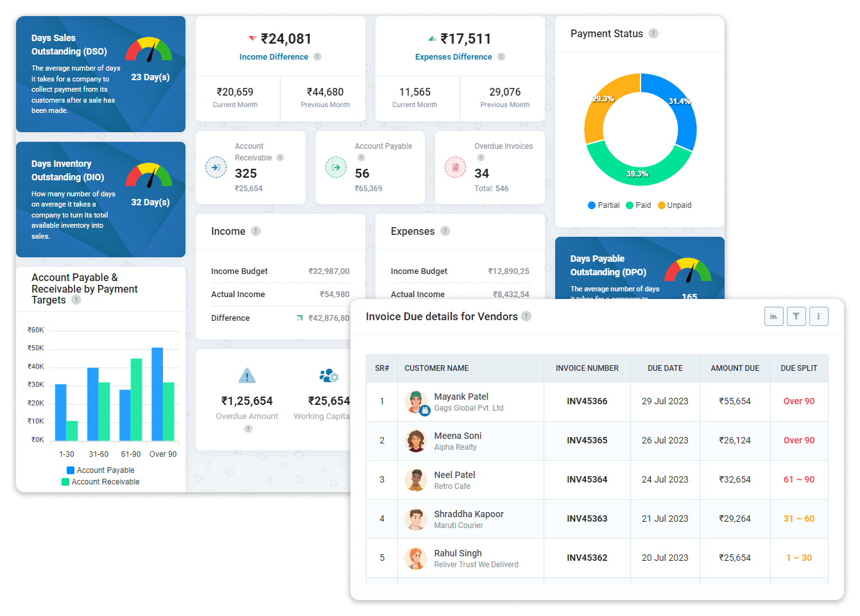Click the Overdue Amount warning triangle icon

coord(247,377)
